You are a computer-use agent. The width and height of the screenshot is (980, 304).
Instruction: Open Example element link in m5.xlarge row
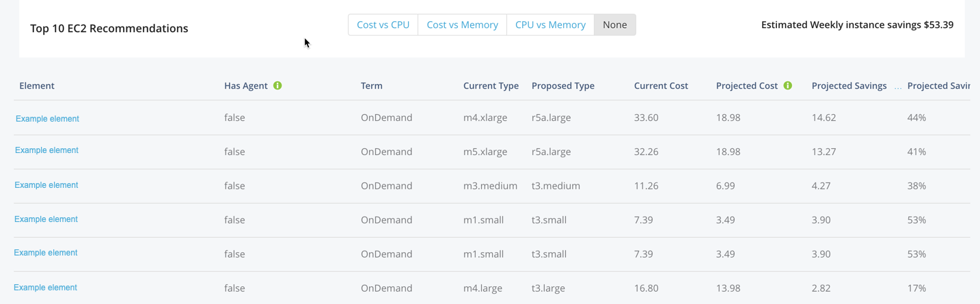[46, 150]
